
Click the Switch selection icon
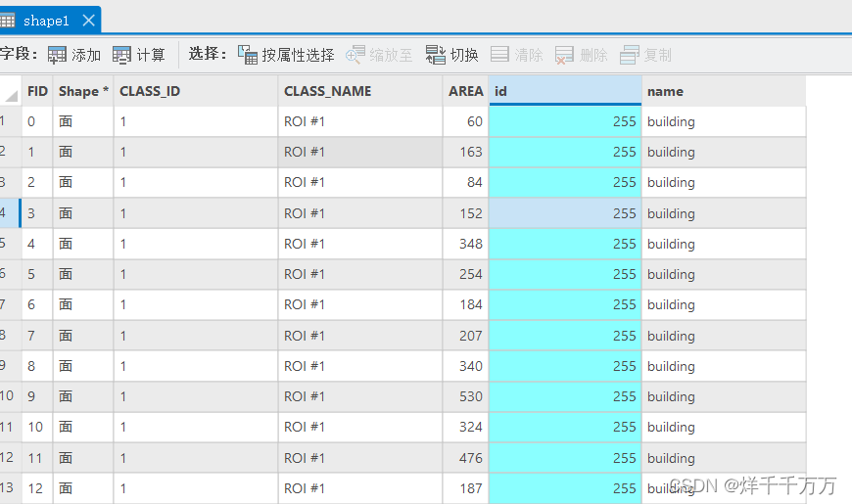click(x=435, y=55)
